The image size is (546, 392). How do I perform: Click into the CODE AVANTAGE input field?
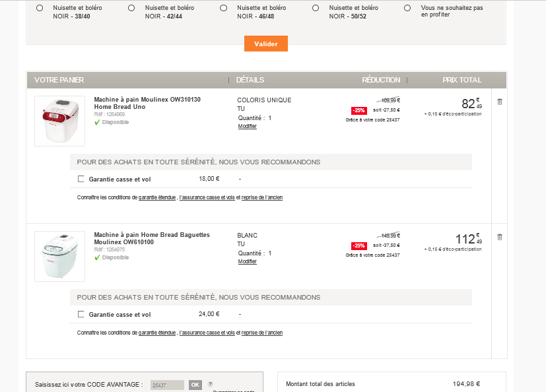pos(167,385)
